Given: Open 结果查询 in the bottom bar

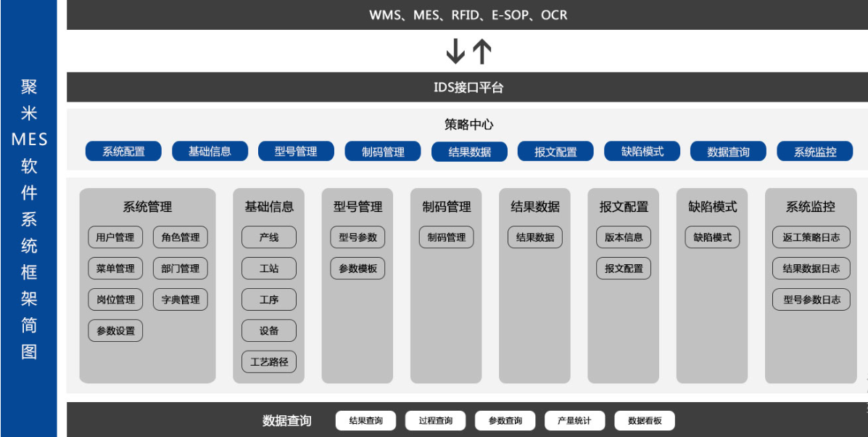Looking at the screenshot, I should pos(366,421).
